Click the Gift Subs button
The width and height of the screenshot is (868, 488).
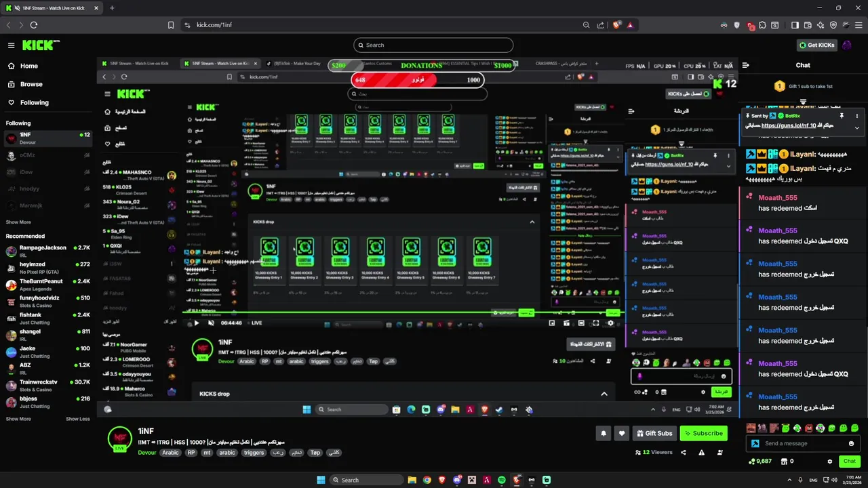(x=654, y=433)
